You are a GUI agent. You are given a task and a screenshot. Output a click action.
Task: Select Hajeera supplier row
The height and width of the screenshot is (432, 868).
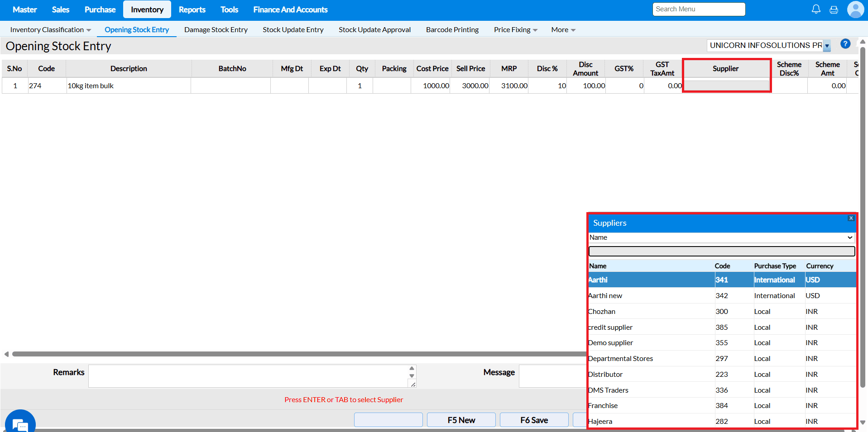pos(722,421)
